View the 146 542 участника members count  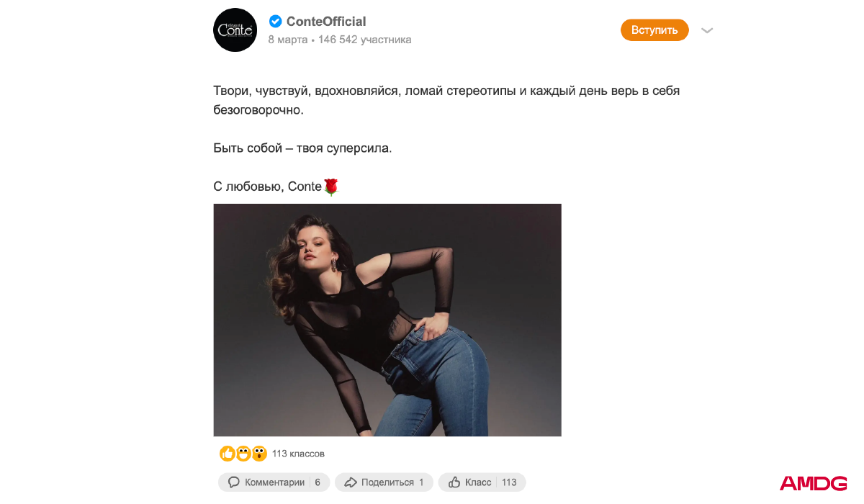click(x=365, y=40)
